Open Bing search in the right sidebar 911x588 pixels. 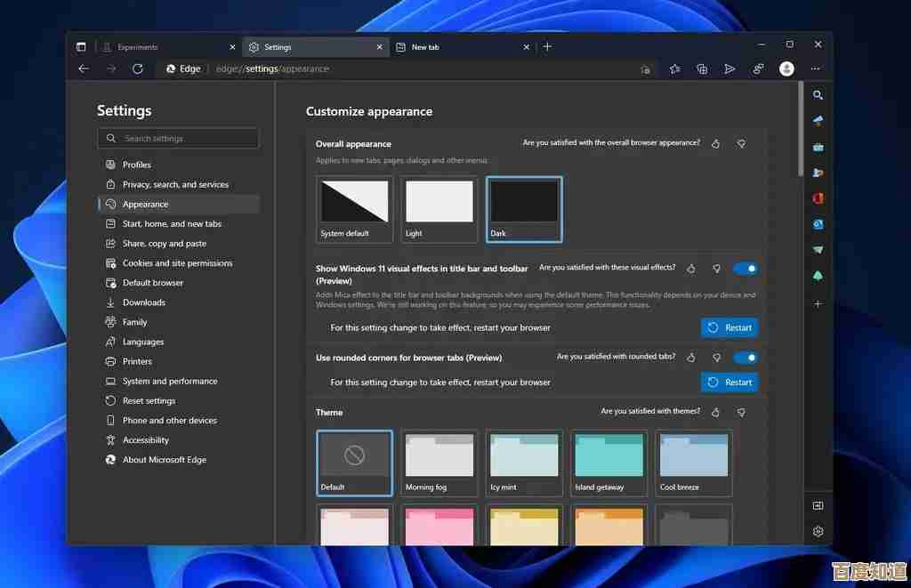[x=818, y=95]
